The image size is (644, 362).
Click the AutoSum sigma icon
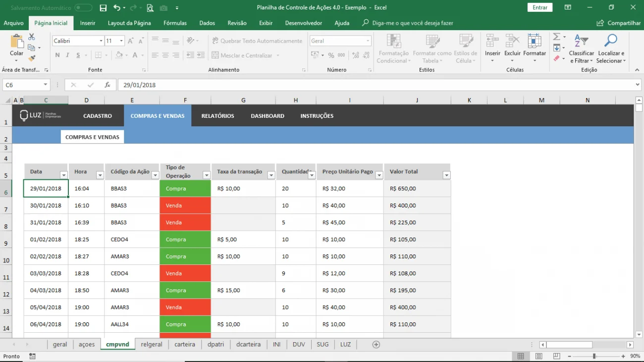point(556,37)
